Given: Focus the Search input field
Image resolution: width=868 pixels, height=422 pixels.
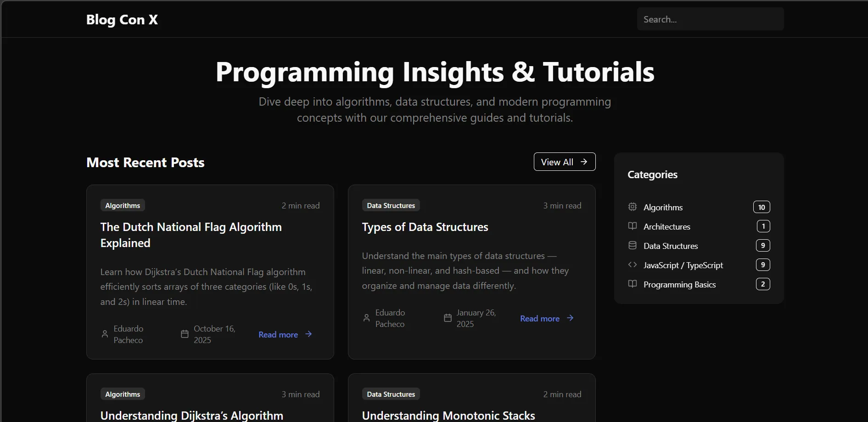Looking at the screenshot, I should point(710,19).
